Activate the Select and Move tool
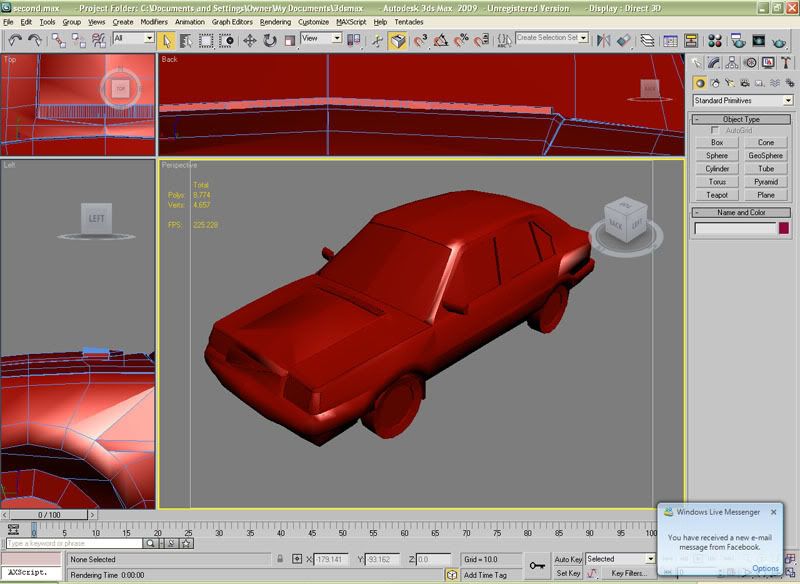Image resolution: width=800 pixels, height=584 pixels. (250, 40)
